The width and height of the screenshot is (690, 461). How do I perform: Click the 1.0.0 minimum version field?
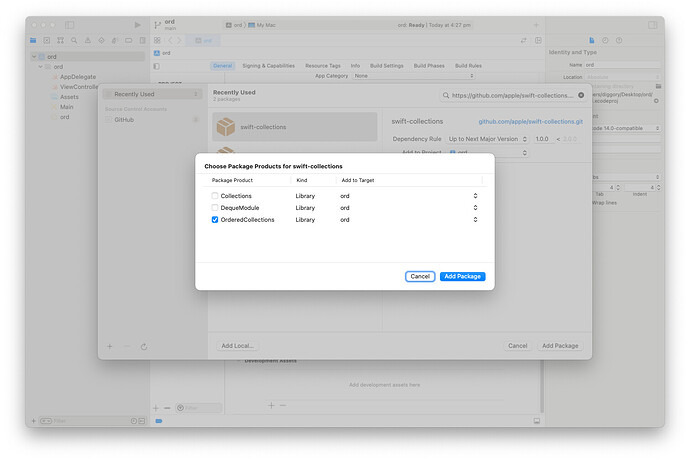pyautogui.click(x=542, y=139)
